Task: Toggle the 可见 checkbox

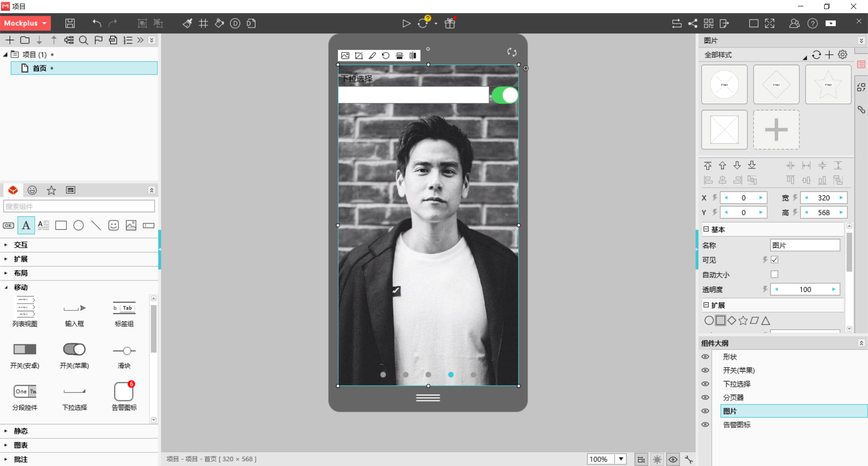Action: [774, 260]
